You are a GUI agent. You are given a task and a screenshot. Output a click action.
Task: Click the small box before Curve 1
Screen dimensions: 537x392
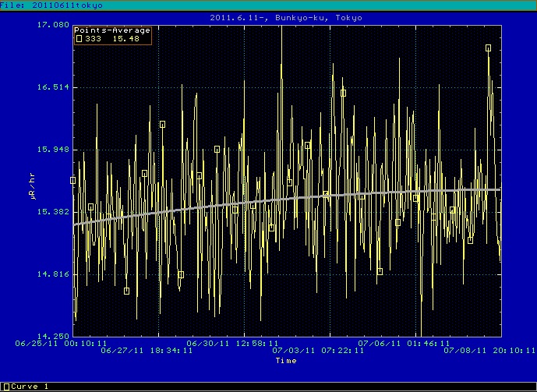4,387
